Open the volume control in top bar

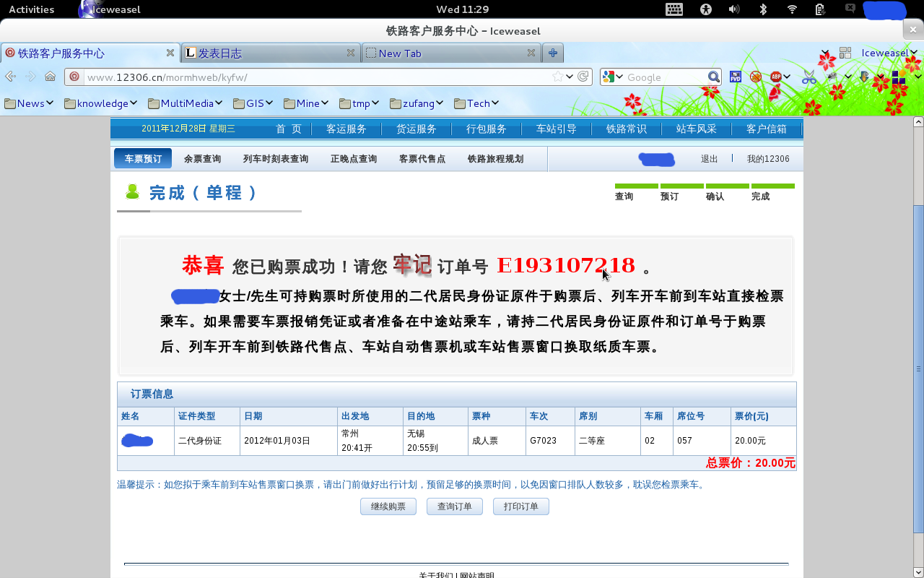point(734,9)
